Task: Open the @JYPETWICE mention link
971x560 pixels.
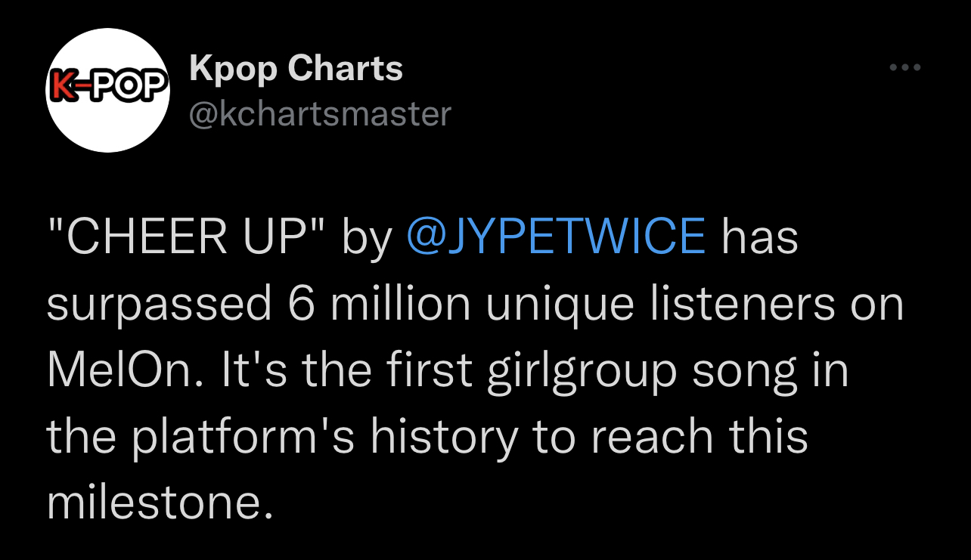Action: 556,237
